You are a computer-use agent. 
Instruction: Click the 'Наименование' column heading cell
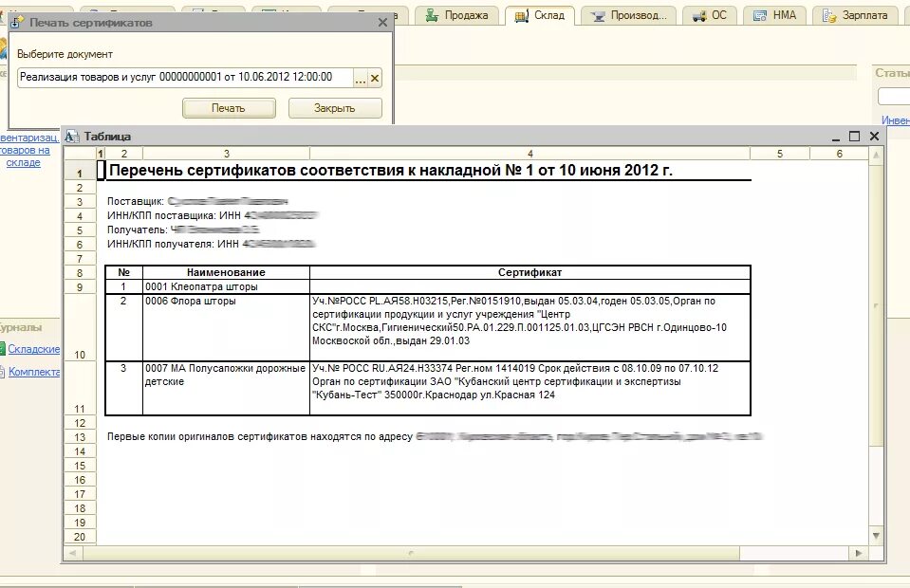coord(227,272)
